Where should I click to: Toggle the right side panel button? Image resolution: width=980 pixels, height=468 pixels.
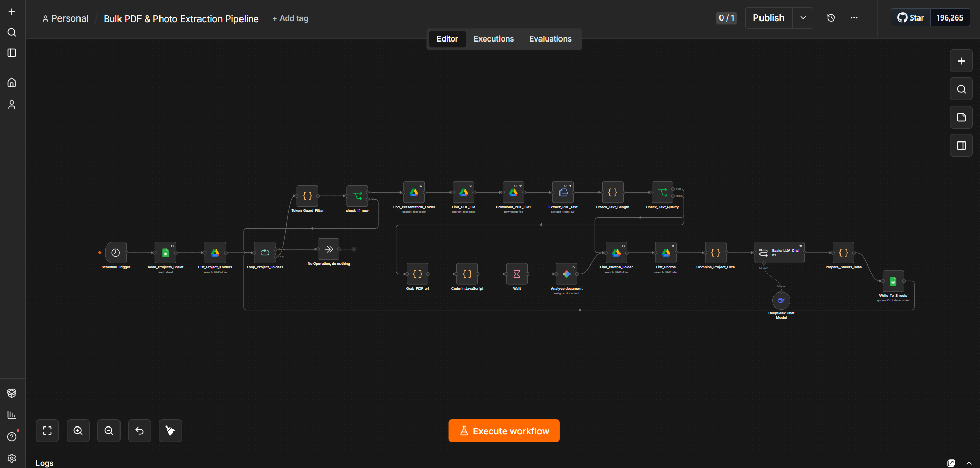tap(962, 146)
